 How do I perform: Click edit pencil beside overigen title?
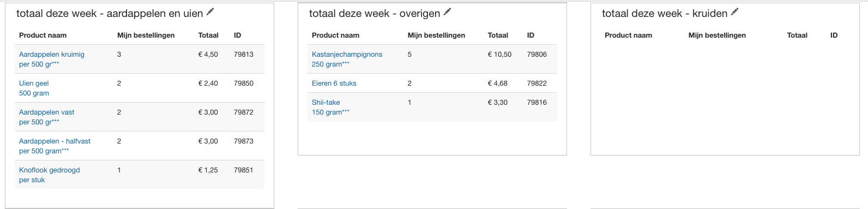(447, 12)
